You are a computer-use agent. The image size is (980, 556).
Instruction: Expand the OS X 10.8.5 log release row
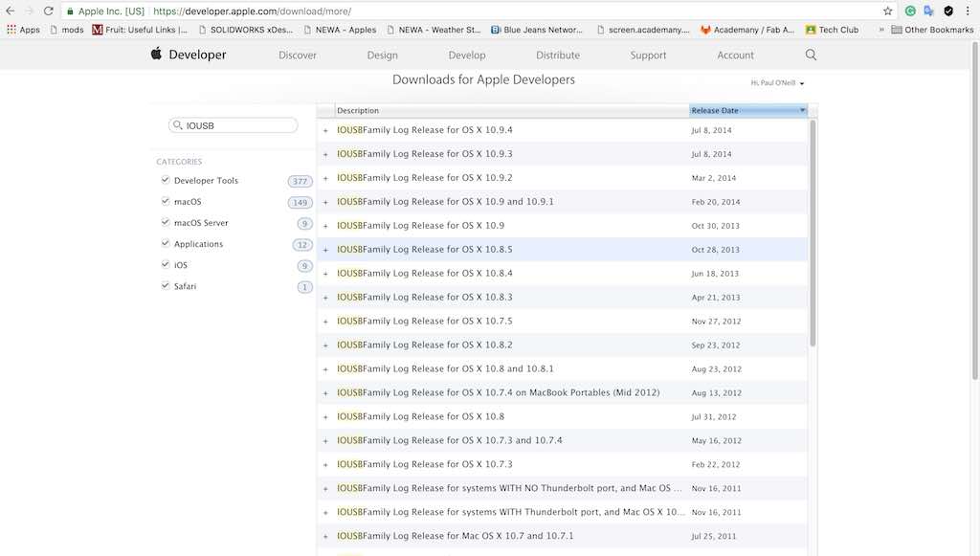point(325,250)
